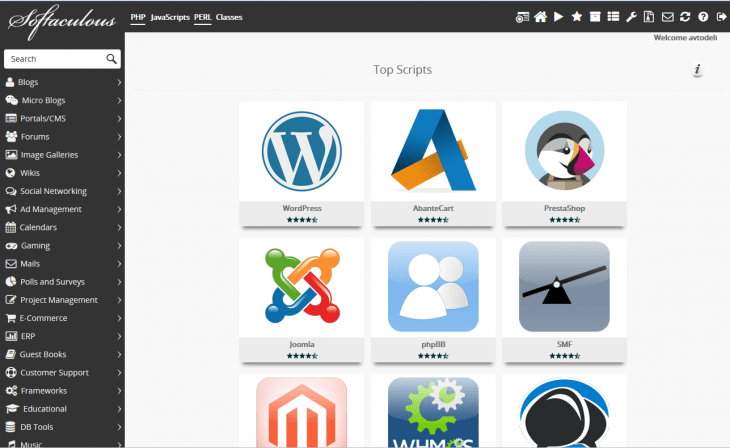Screen dimensions: 730x448
Task: Open backups via the zipped file icon
Action: (649, 17)
